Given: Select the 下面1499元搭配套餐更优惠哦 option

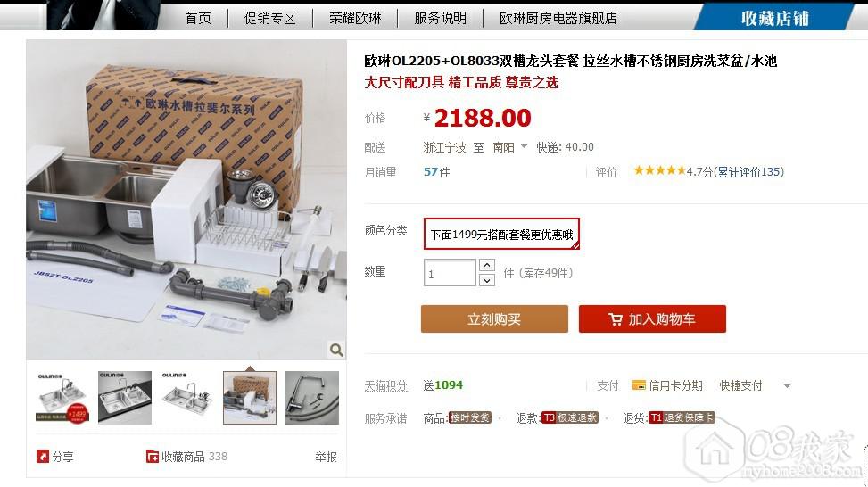Looking at the screenshot, I should click(501, 234).
